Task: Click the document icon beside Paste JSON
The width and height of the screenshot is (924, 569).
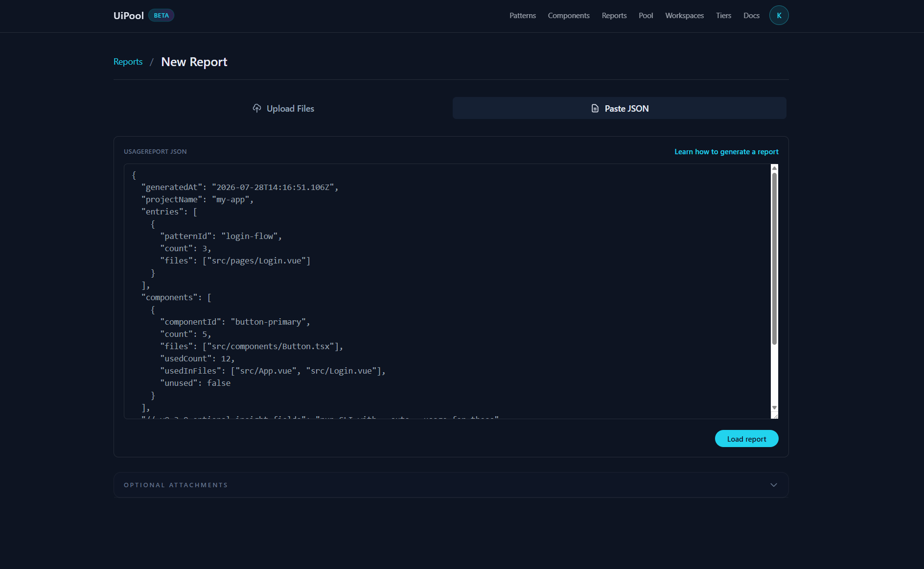Action: point(595,109)
